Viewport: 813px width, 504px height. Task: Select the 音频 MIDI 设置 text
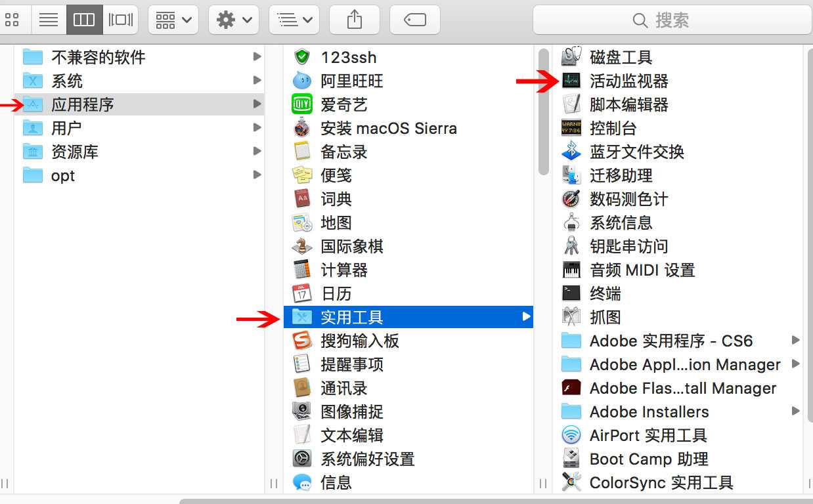pyautogui.click(x=642, y=270)
